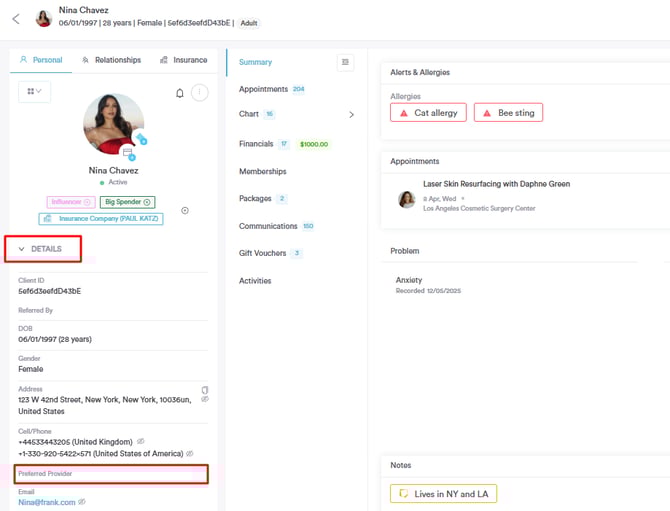The height and width of the screenshot is (511, 670).
Task: Click the notification bell icon
Action: [x=180, y=93]
